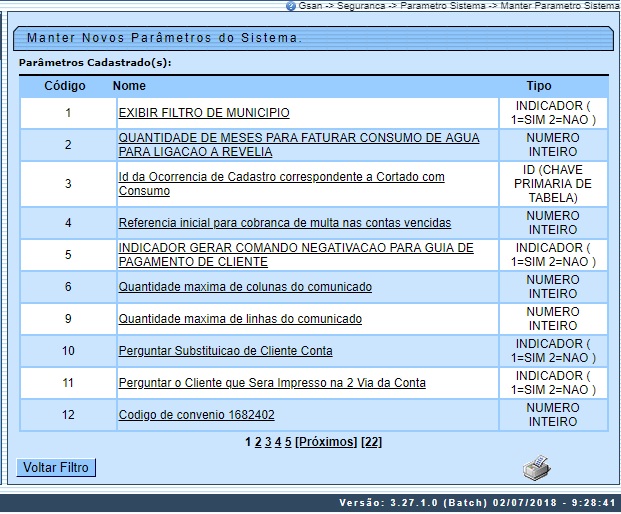Click current page number 1

pyautogui.click(x=248, y=442)
